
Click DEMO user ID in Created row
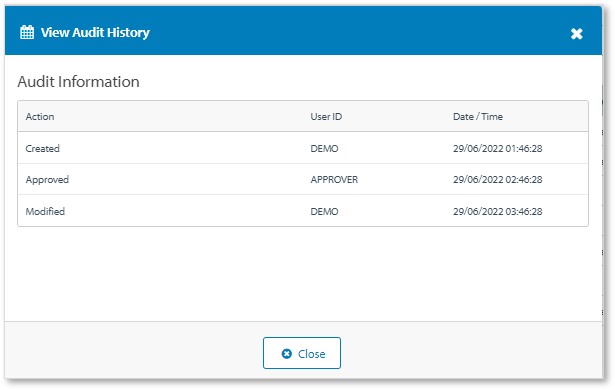coord(324,149)
